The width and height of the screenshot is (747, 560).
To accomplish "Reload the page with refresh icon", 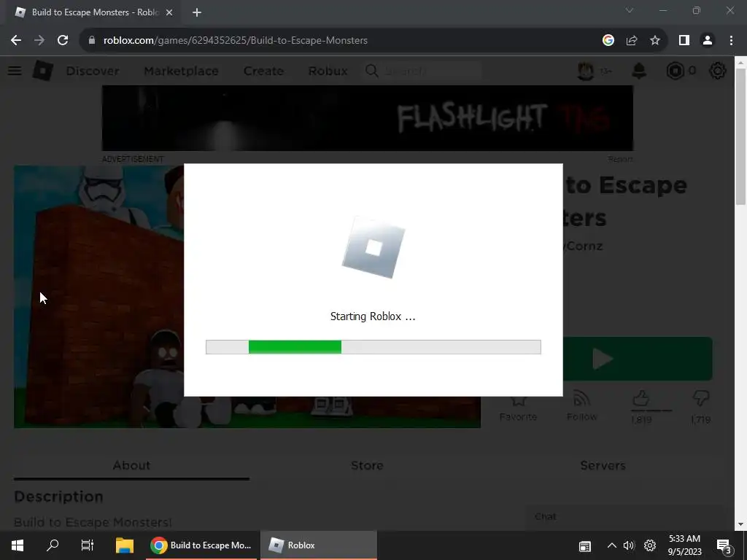I will click(63, 41).
